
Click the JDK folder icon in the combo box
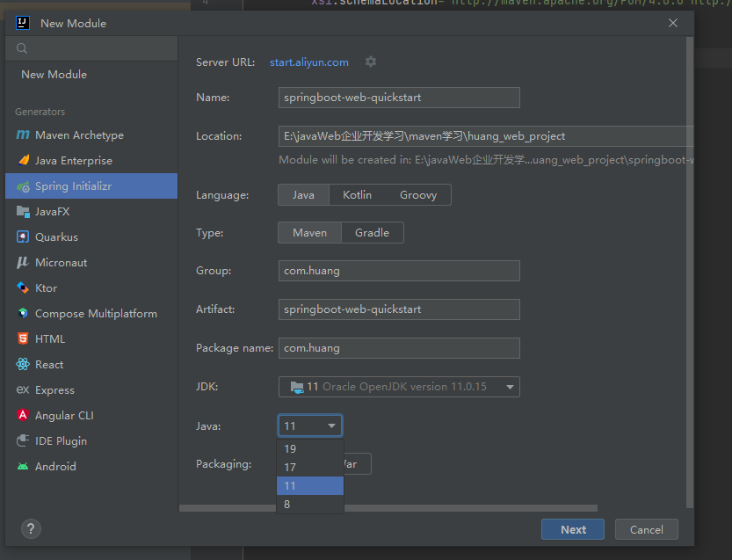coord(297,387)
